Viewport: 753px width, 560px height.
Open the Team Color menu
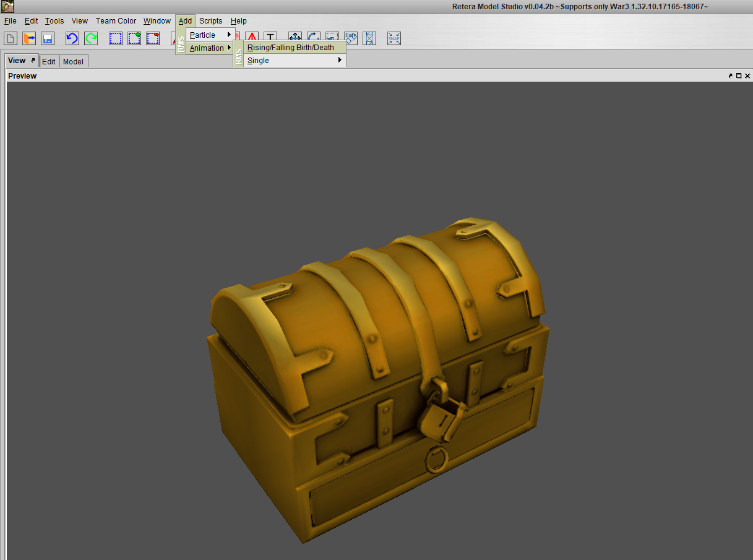click(116, 21)
